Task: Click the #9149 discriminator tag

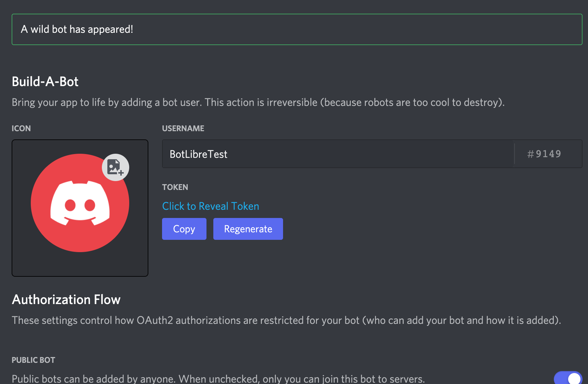Action: [x=544, y=154]
